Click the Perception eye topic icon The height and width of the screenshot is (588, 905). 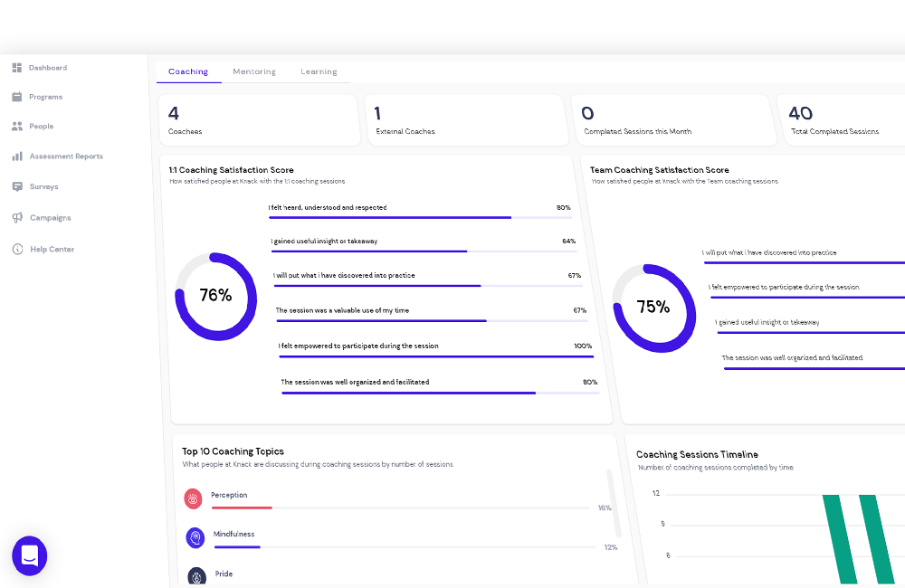[x=193, y=498]
